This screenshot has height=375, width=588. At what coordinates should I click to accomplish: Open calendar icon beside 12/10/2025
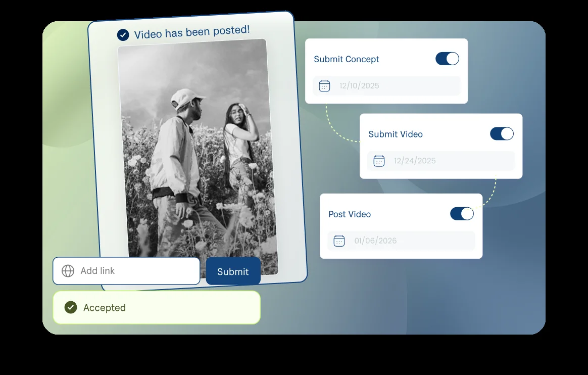pyautogui.click(x=324, y=86)
